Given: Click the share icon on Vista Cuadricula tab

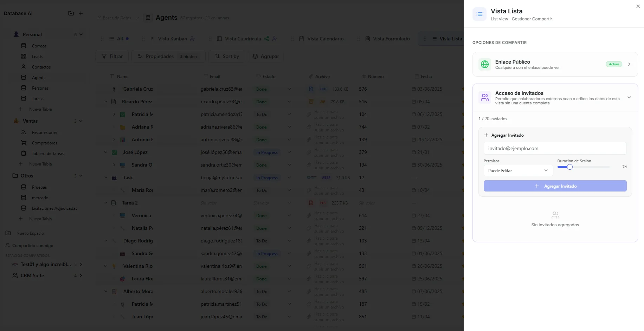Looking at the screenshot, I should [266, 39].
